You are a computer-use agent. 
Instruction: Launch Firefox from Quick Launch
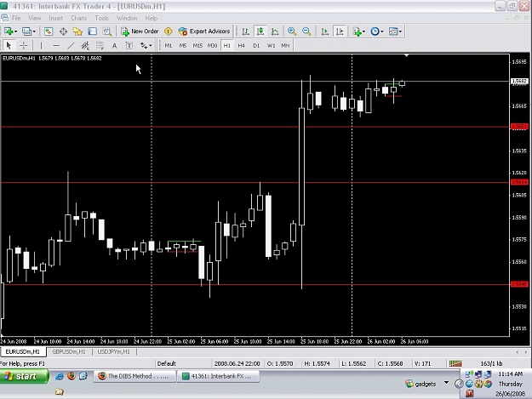pyautogui.click(x=72, y=376)
